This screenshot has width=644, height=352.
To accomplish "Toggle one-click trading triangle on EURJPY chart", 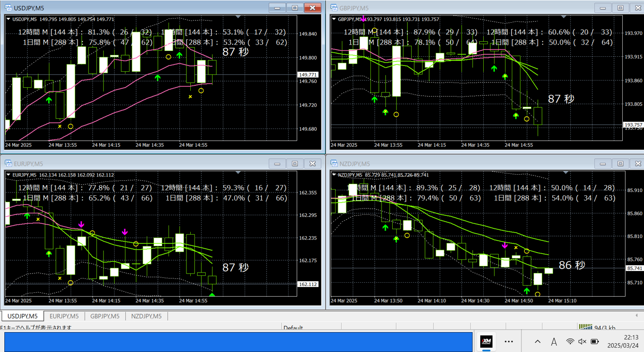I will point(9,175).
